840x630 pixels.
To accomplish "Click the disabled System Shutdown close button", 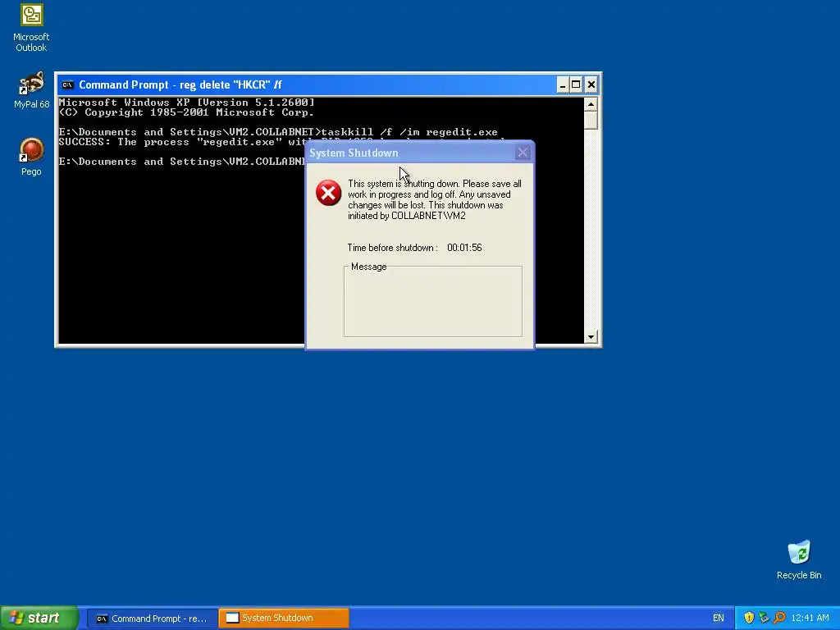I will click(523, 153).
